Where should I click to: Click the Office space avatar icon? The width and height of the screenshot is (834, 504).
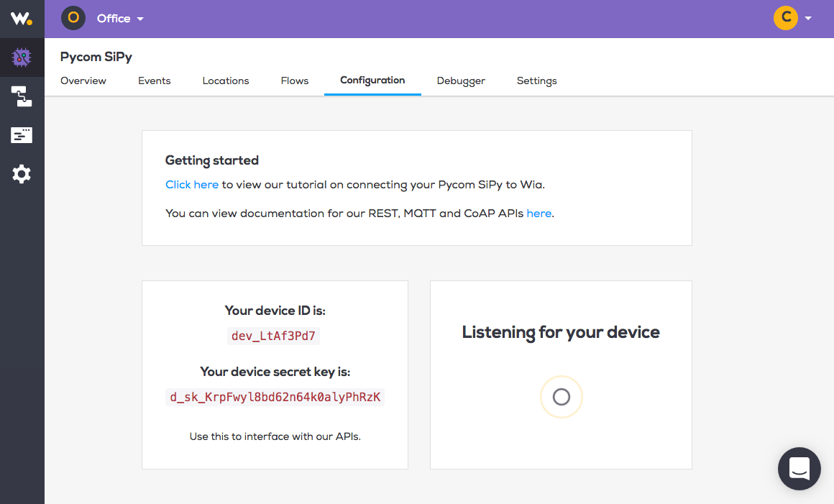click(x=73, y=18)
